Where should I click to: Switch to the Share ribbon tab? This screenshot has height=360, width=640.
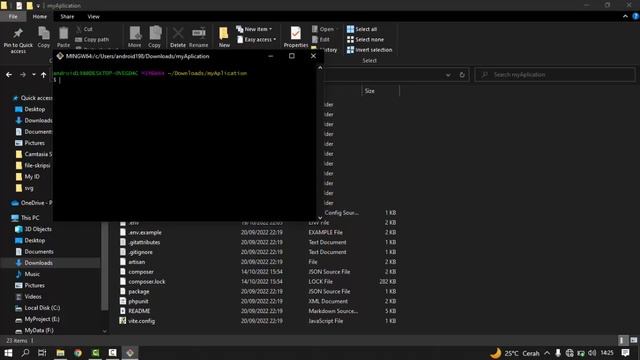click(67, 17)
